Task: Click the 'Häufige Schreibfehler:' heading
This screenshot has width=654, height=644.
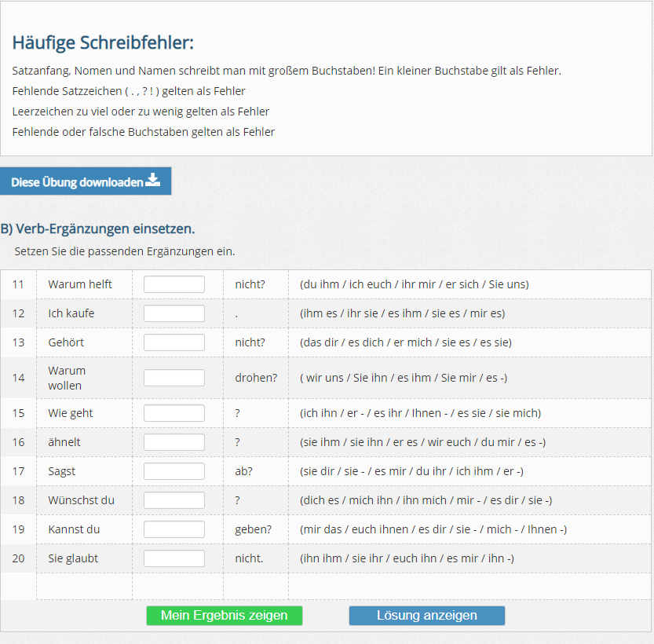Action: (103, 42)
